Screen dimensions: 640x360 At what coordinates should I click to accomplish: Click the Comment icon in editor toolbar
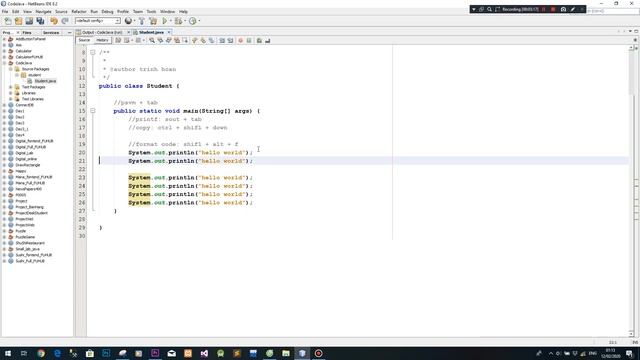tap(259, 40)
